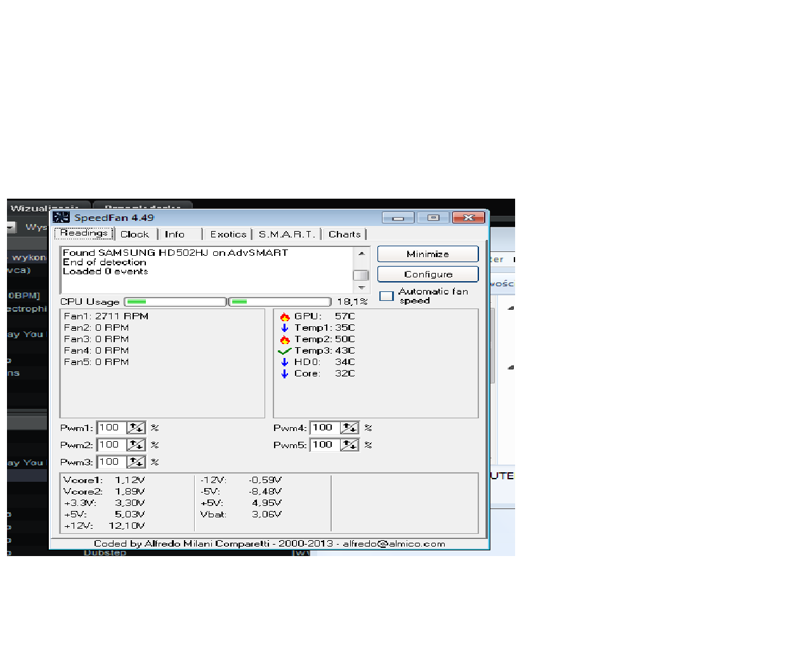Click the log box scroll-down arrow
Screen dimensions: 812x650
tap(361, 288)
